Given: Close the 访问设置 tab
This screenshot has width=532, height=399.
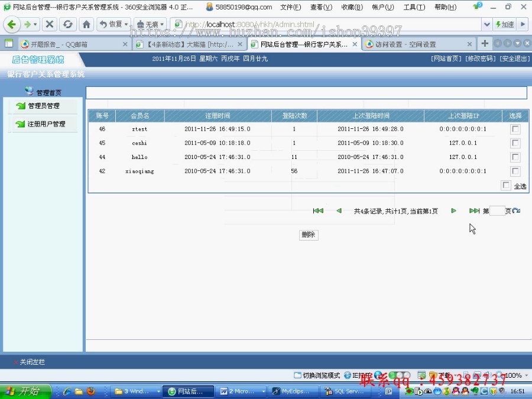Looking at the screenshot, I should (469, 44).
